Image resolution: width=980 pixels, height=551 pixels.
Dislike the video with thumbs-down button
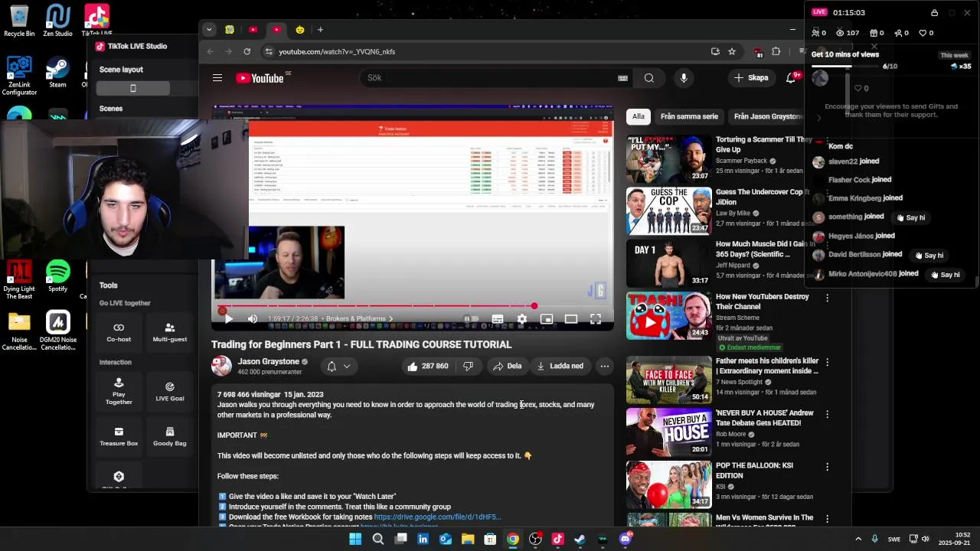pyautogui.click(x=468, y=367)
